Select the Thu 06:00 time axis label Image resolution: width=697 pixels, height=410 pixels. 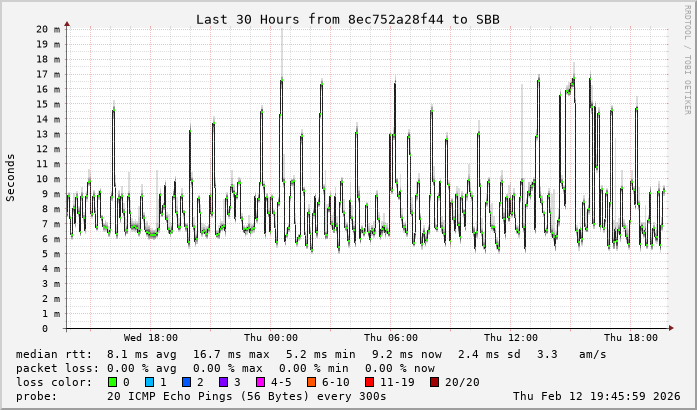point(391,338)
